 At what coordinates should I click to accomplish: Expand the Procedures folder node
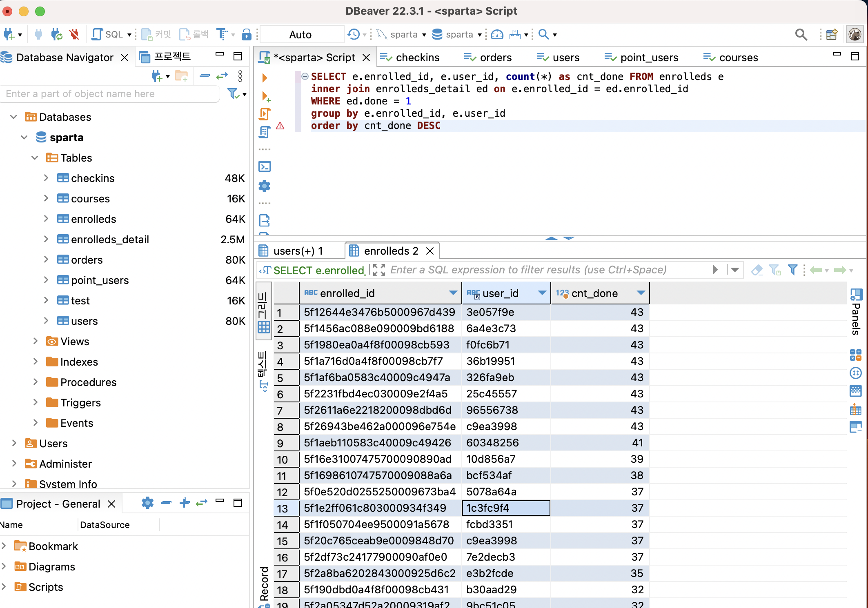tap(35, 382)
